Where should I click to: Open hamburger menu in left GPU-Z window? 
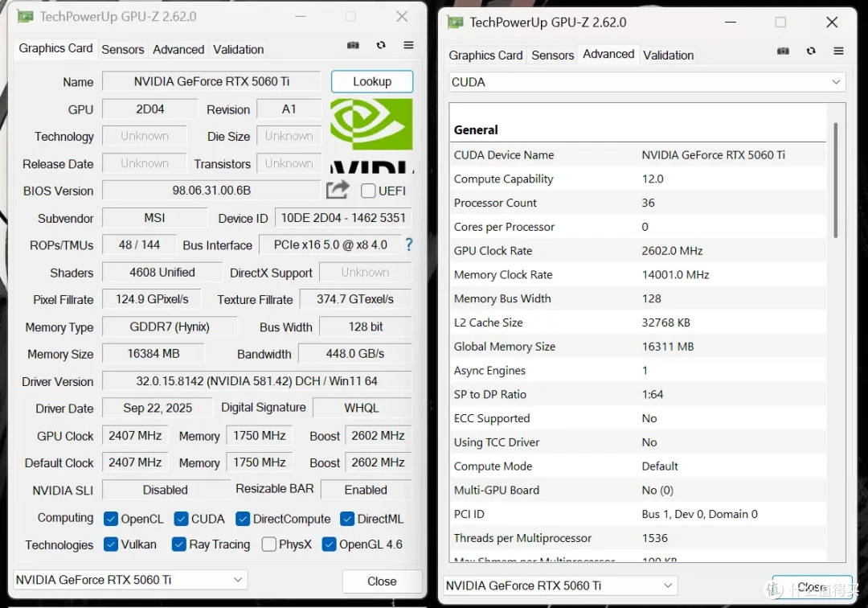coord(408,45)
